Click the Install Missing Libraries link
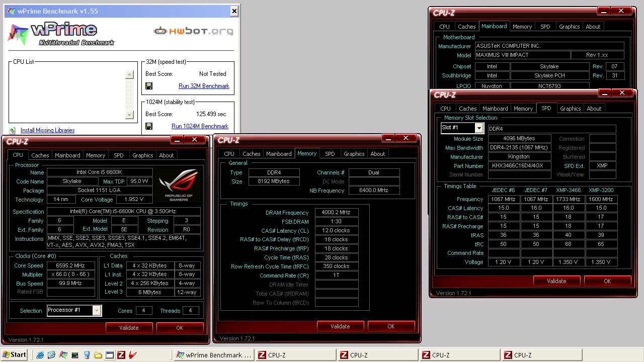The height and width of the screenshot is (362, 644). (x=47, y=130)
